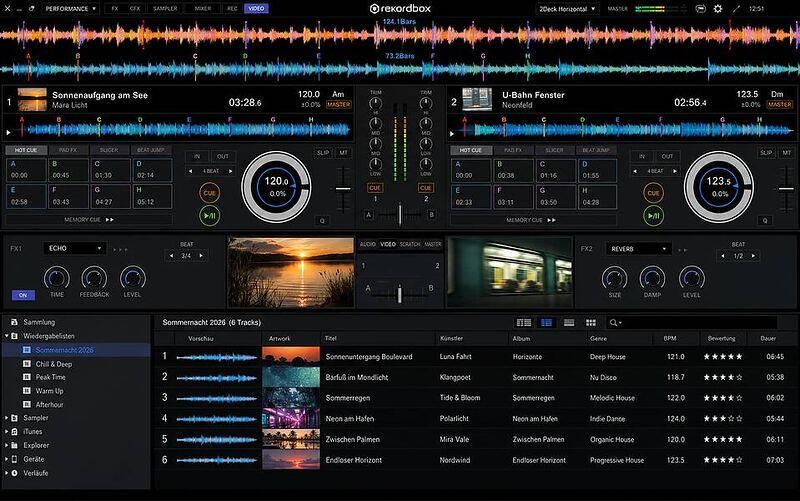The height and width of the screenshot is (501, 800).
Task: Toggle FX1 ON button
Action: (23, 295)
